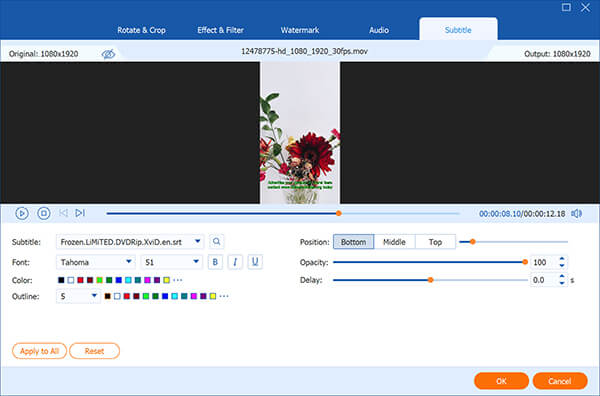Click the Opacity value field 100
This screenshot has width=600, height=396.
click(543, 262)
